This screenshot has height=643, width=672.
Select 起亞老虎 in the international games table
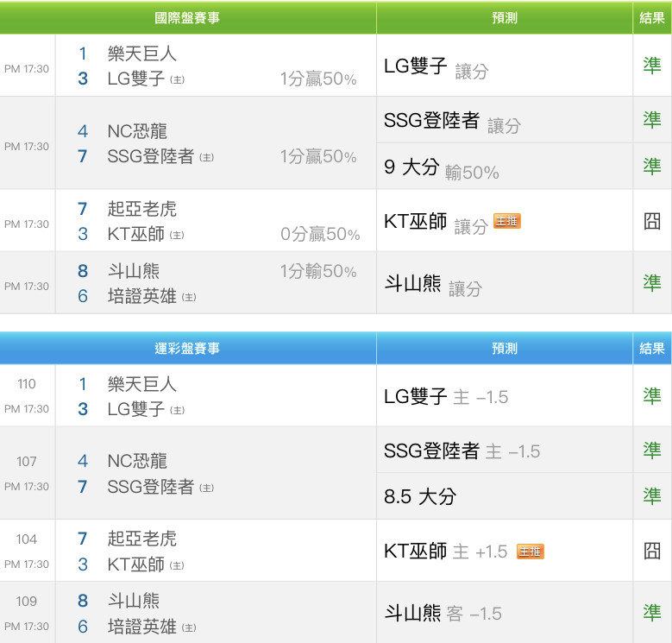click(x=141, y=209)
